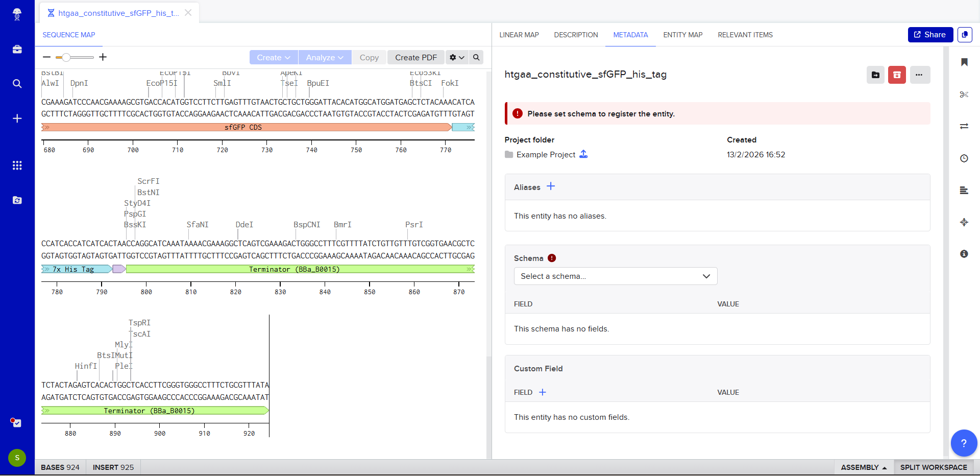Toggle the Split Workspace view
The height and width of the screenshot is (476, 980).
(933, 467)
